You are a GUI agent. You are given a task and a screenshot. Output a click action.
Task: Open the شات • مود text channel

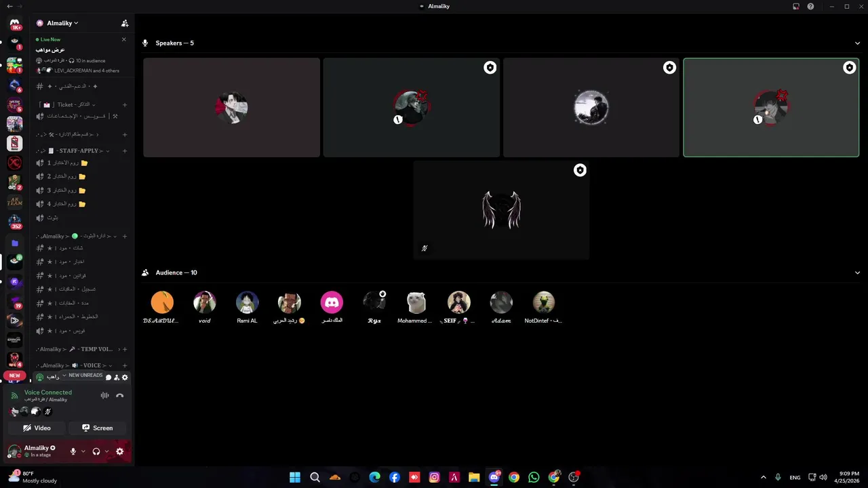[81, 248]
